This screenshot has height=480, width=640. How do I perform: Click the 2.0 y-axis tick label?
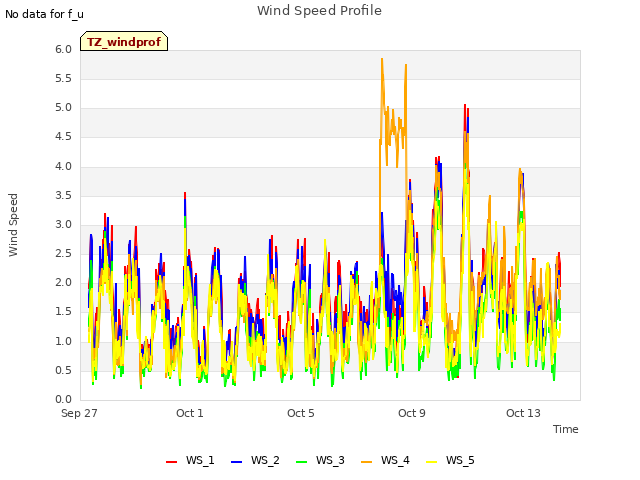tap(63, 283)
